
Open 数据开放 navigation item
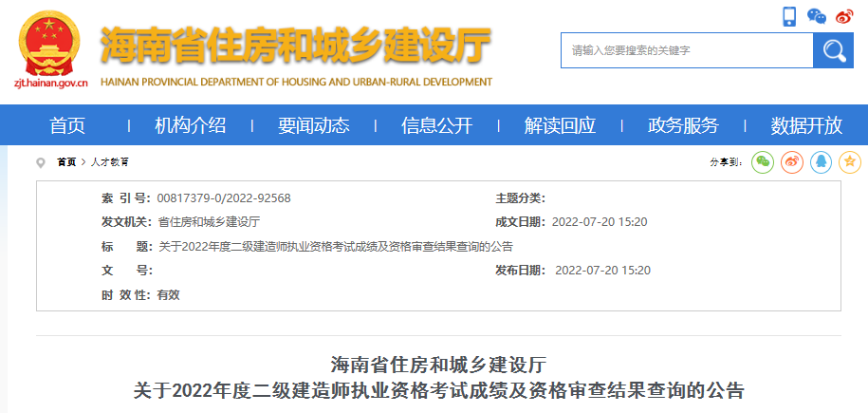[x=806, y=125]
